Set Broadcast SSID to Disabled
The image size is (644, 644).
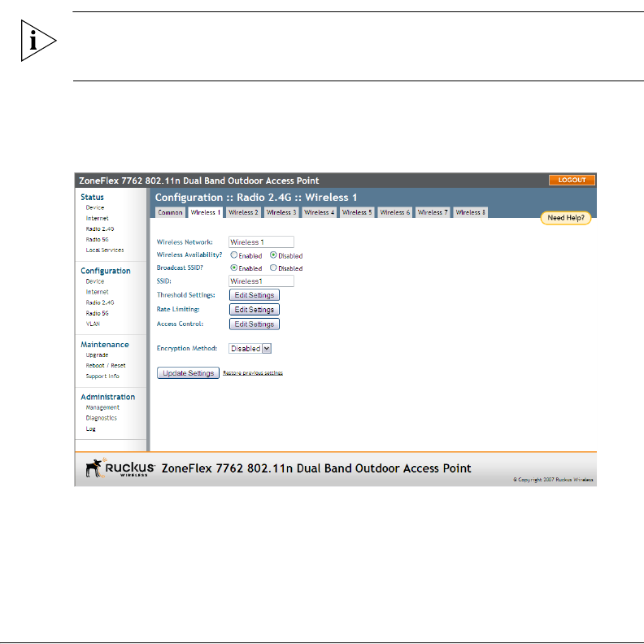[x=273, y=268]
